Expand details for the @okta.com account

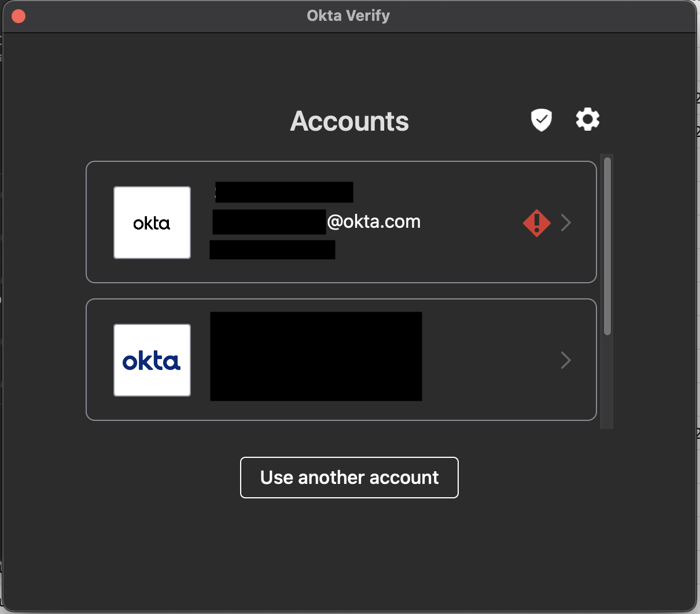pos(565,223)
